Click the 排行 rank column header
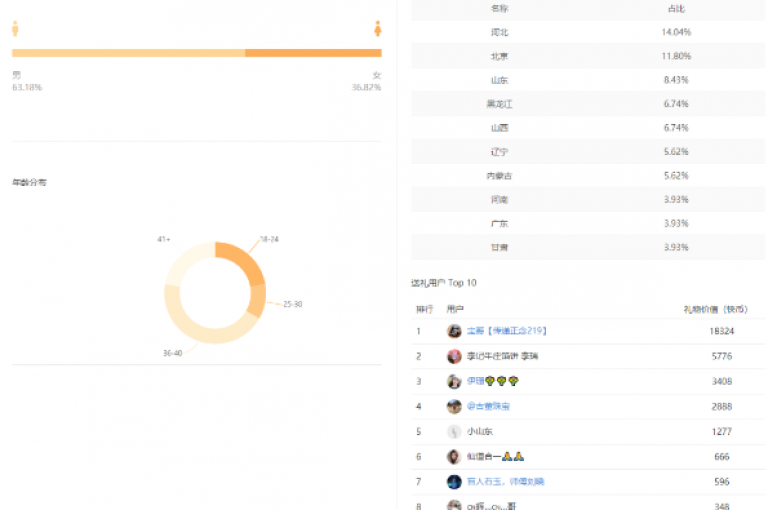 tap(425, 309)
